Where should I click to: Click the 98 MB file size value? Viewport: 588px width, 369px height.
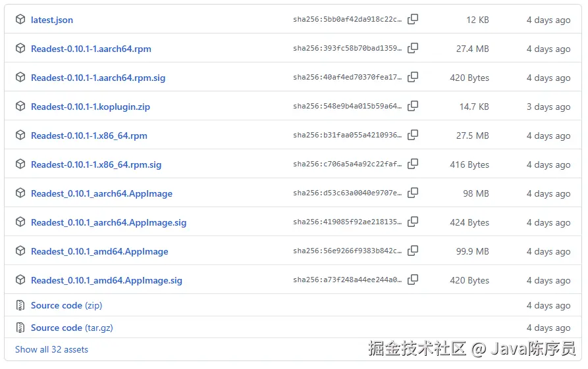coord(476,193)
